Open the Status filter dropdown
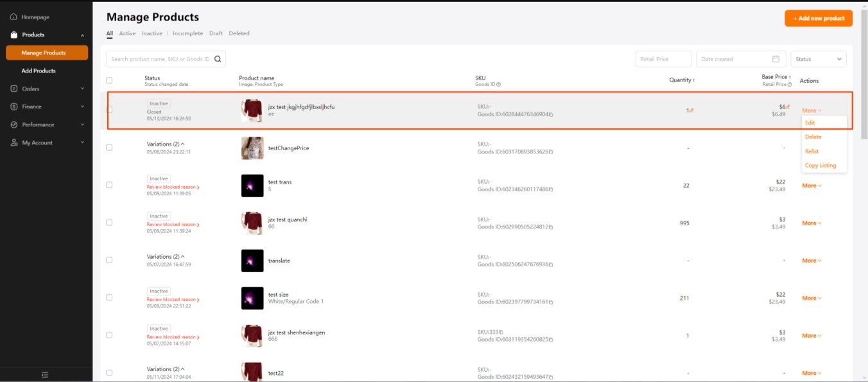Screen dimensions: 868x382 [819, 59]
